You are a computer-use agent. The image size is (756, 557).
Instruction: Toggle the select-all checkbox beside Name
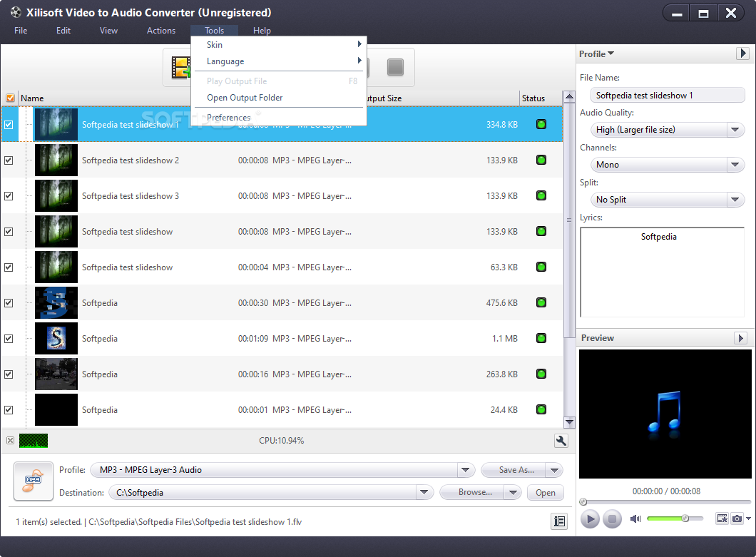pos(10,98)
